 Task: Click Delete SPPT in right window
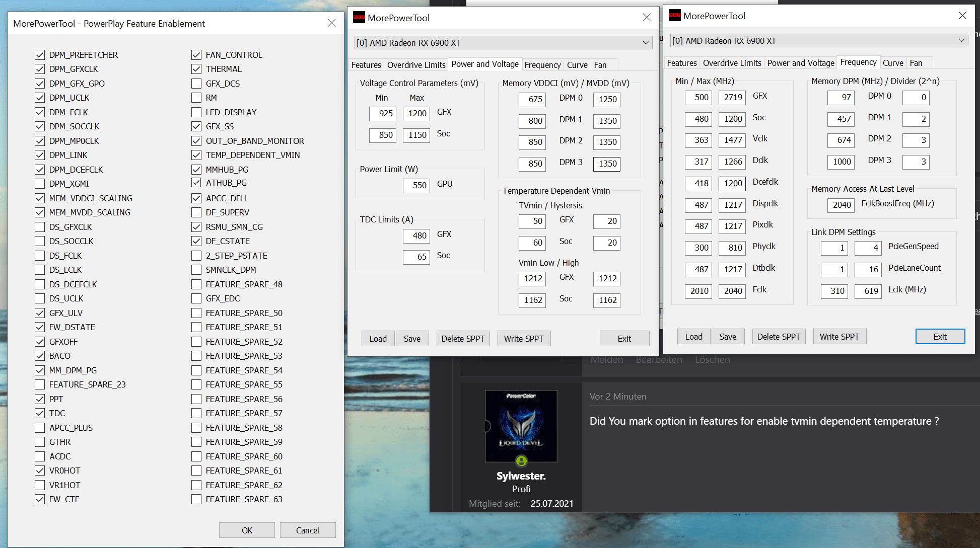779,337
